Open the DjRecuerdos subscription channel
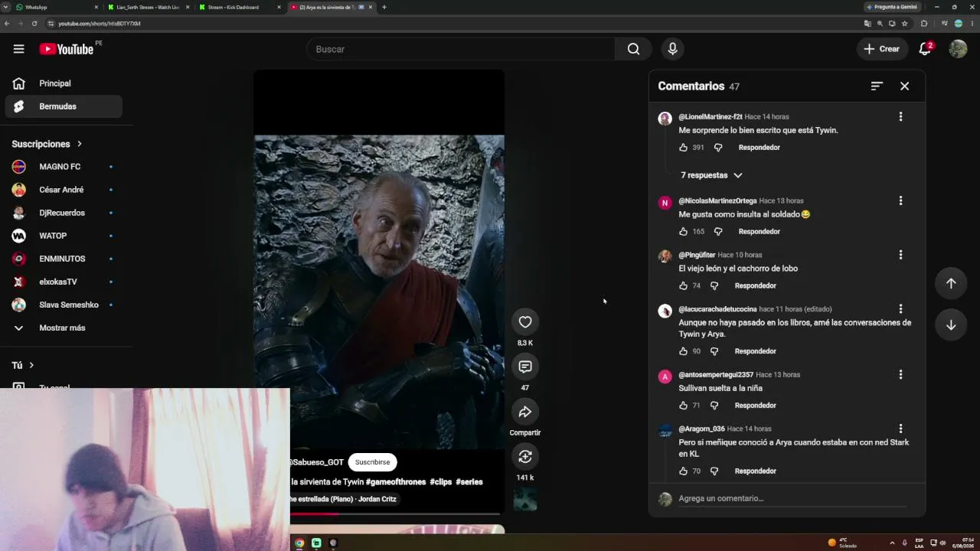The height and width of the screenshot is (551, 980). coord(63,213)
